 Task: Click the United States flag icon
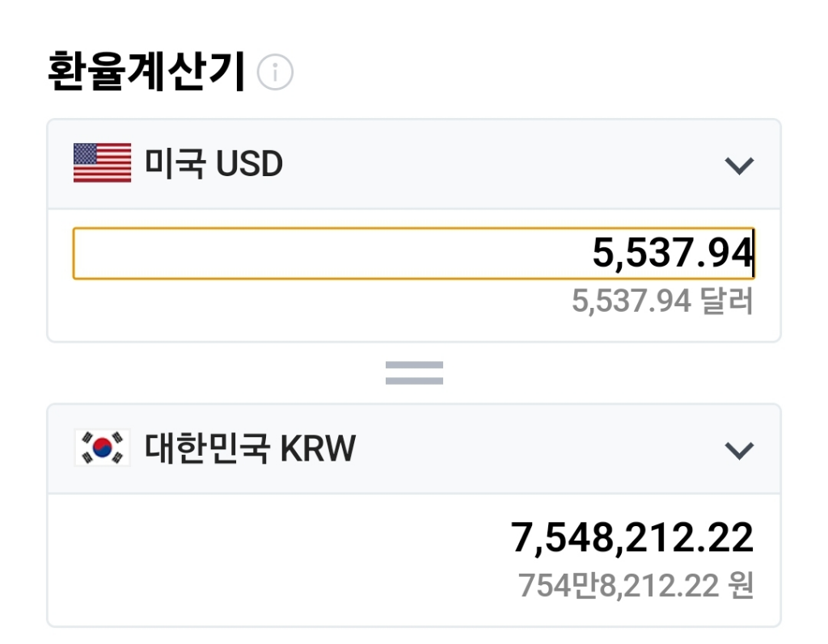pyautogui.click(x=102, y=163)
